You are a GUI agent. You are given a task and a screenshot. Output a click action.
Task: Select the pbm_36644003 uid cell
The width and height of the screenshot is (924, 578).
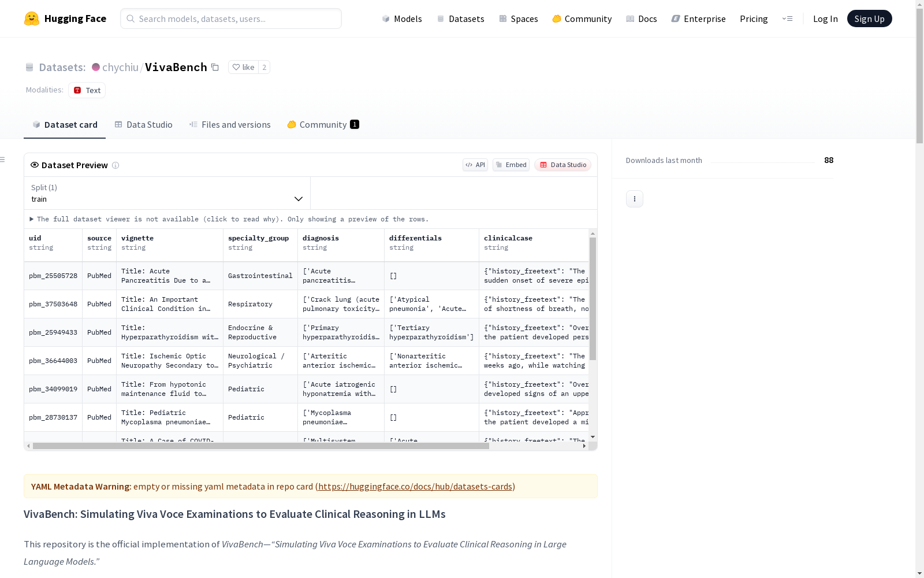click(53, 361)
